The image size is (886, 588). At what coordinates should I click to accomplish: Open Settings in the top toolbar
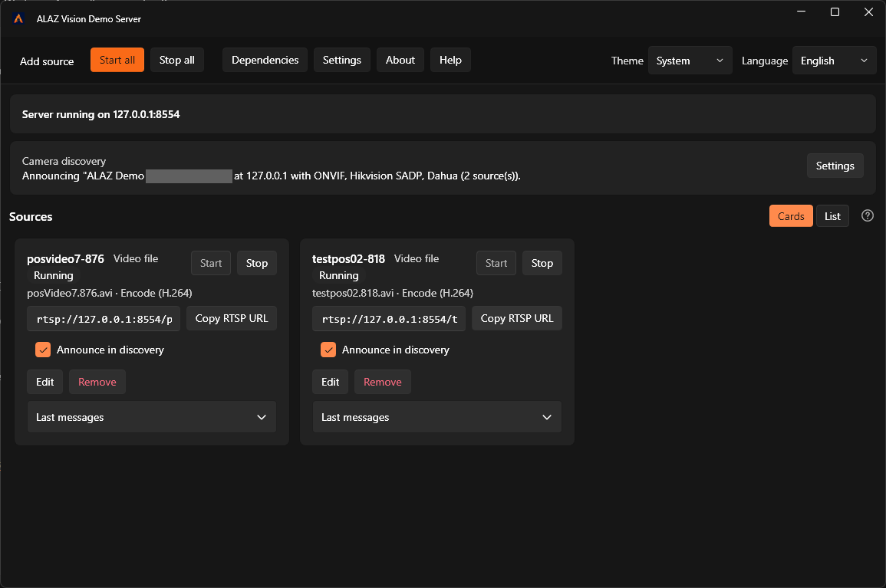click(x=342, y=60)
